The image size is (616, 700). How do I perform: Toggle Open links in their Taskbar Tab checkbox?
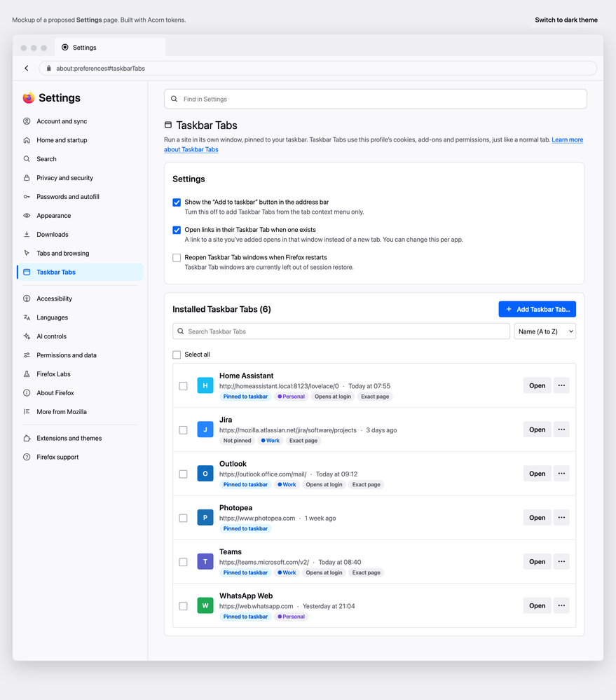click(177, 230)
